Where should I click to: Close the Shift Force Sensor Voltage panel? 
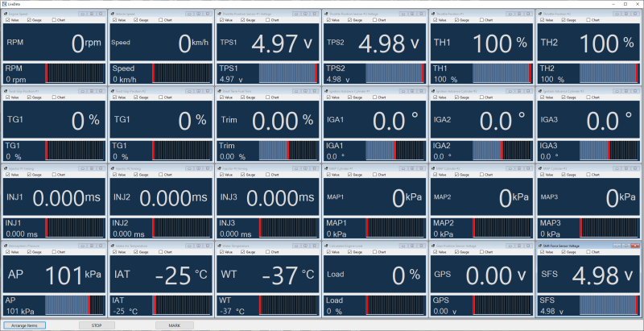point(635,246)
